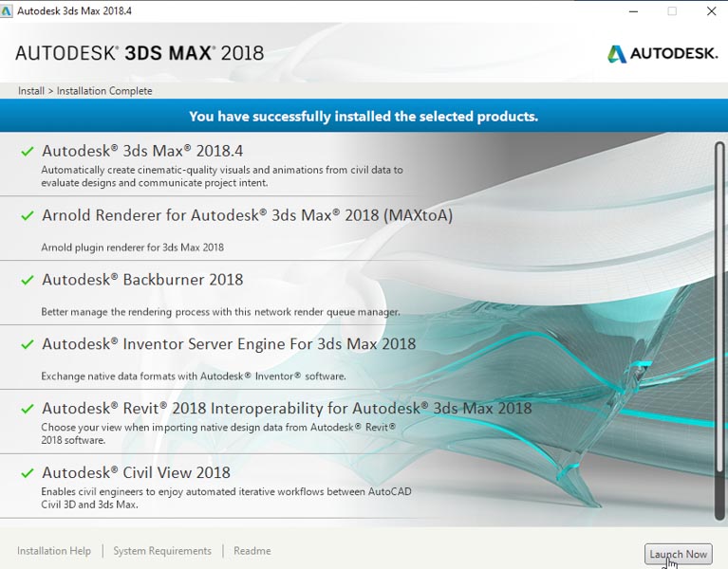Open the System Requirements link
Screen dimensions: 728x569
(162, 551)
